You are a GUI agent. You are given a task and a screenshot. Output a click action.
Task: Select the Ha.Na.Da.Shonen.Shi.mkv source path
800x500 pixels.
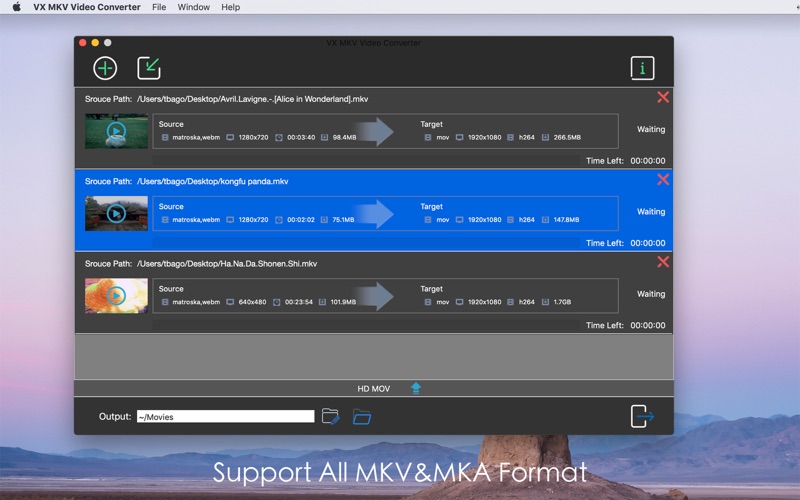tap(227, 264)
